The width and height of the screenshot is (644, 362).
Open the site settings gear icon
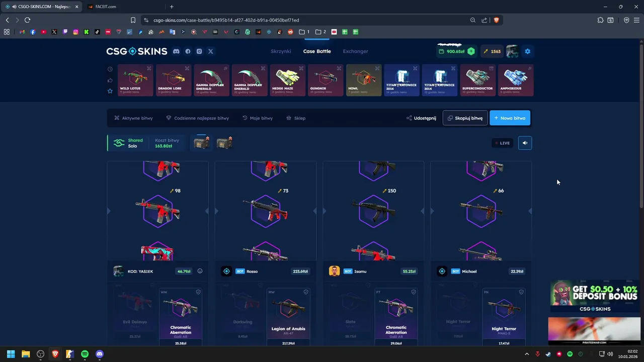pyautogui.click(x=527, y=51)
